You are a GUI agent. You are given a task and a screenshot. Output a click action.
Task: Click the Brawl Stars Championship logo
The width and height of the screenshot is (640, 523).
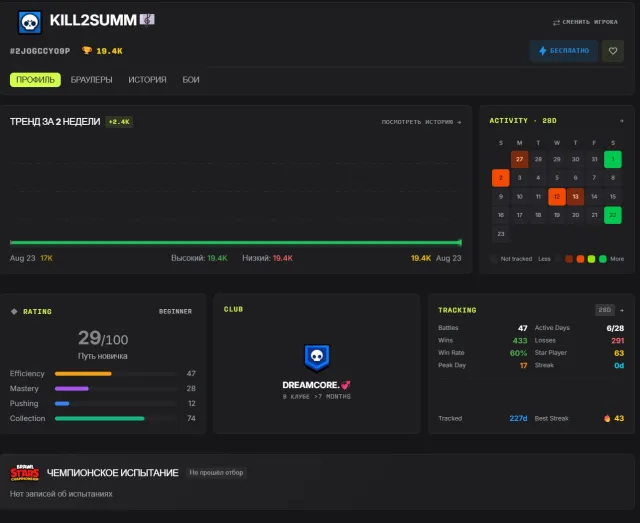24,473
